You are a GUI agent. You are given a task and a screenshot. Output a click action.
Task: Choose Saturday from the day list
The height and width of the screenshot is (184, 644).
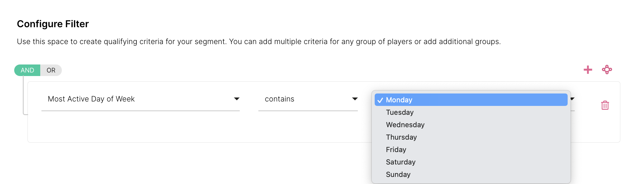[x=401, y=162]
